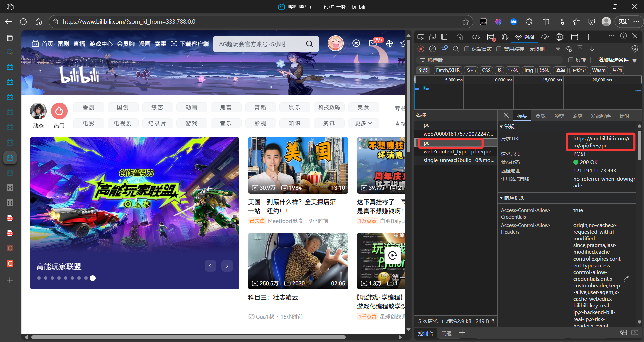Image resolution: width=644 pixels, height=342 pixels.
Task: Show next carousel slide arrow
Action: coord(227,266)
